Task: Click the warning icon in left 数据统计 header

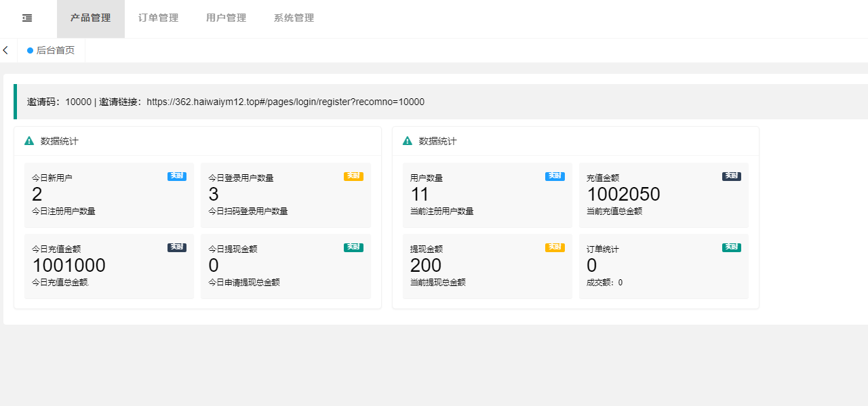Action: (x=29, y=141)
